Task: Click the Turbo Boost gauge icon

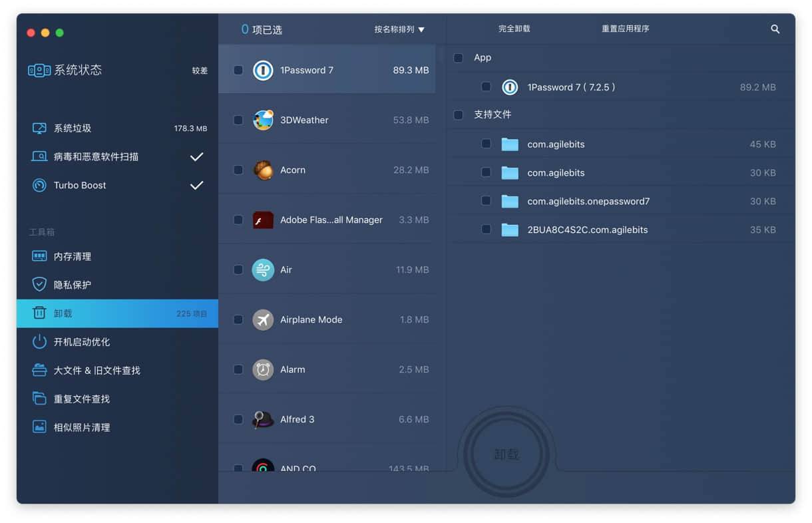Action: [x=39, y=186]
